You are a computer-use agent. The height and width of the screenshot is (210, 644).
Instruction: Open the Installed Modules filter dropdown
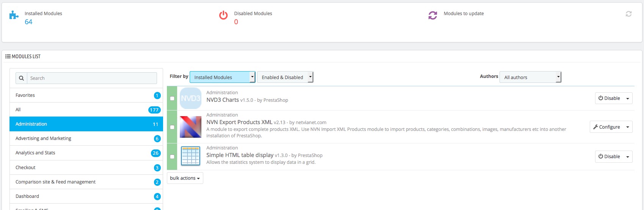(222, 77)
